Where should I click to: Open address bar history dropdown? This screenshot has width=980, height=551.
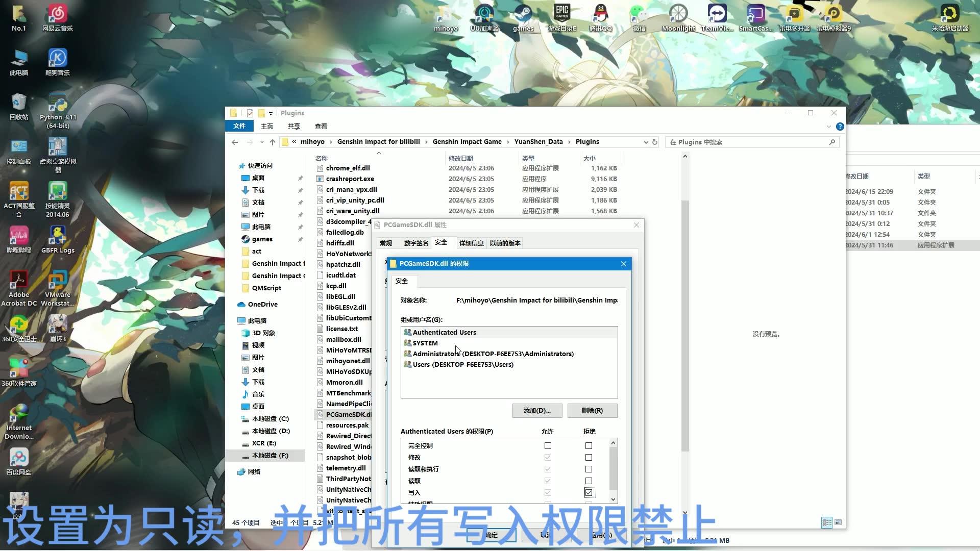point(646,142)
